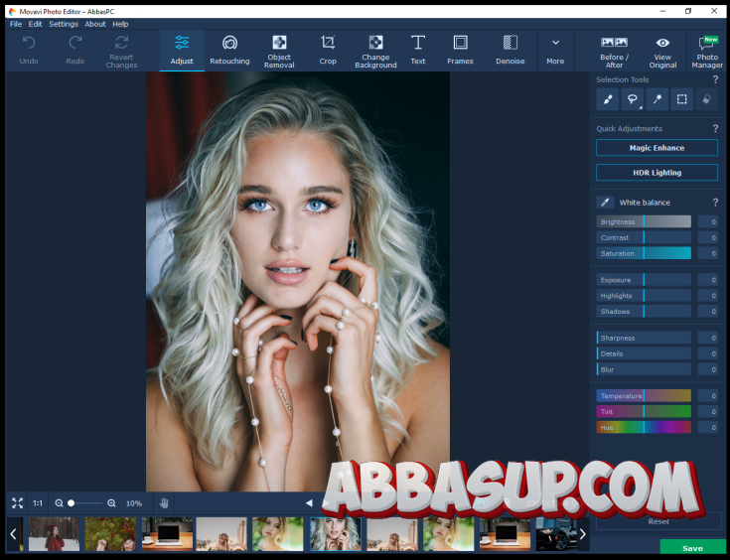The height and width of the screenshot is (560, 730).
Task: Click the Sharpness value field
Action: click(707, 338)
